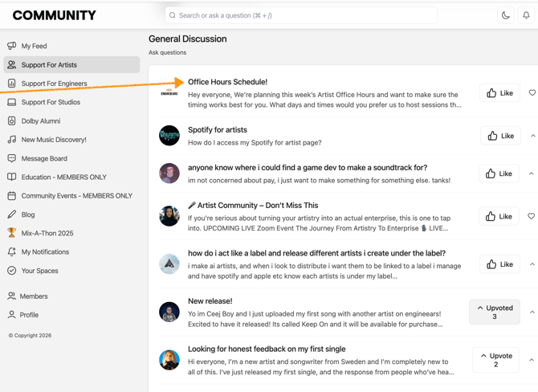The width and height of the screenshot is (538, 392).
Task: Open the Office Hours Schedule post title
Action: 227,82
